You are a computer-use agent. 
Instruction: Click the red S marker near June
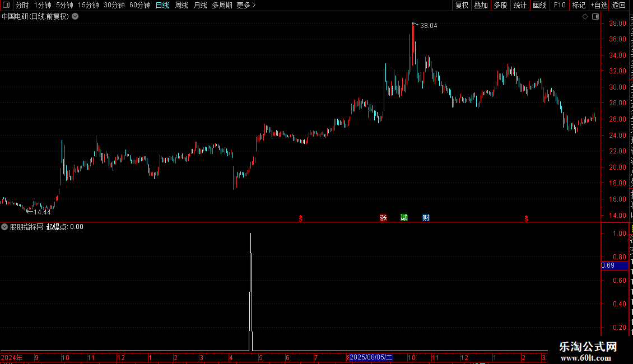coord(301,218)
